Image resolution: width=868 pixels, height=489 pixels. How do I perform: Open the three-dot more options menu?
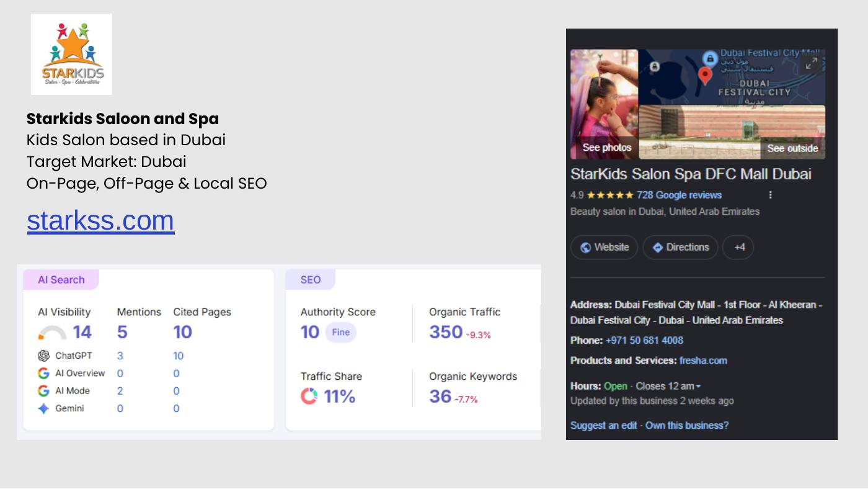click(x=770, y=195)
